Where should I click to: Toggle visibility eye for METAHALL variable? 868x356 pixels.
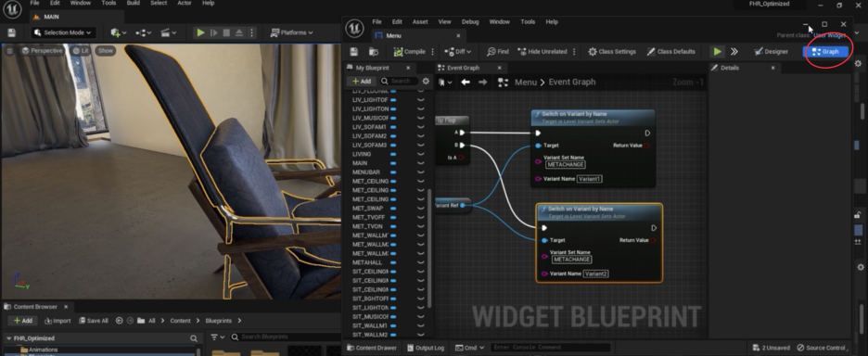[421, 263]
